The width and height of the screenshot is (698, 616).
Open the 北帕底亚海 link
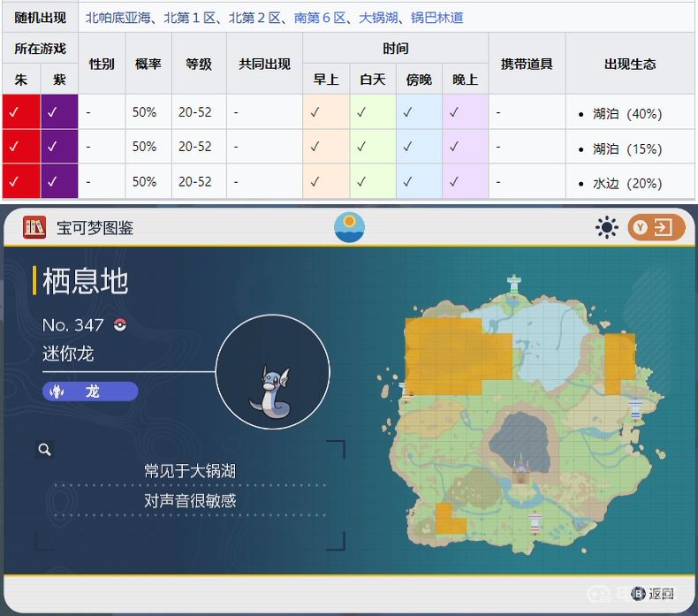[118, 18]
